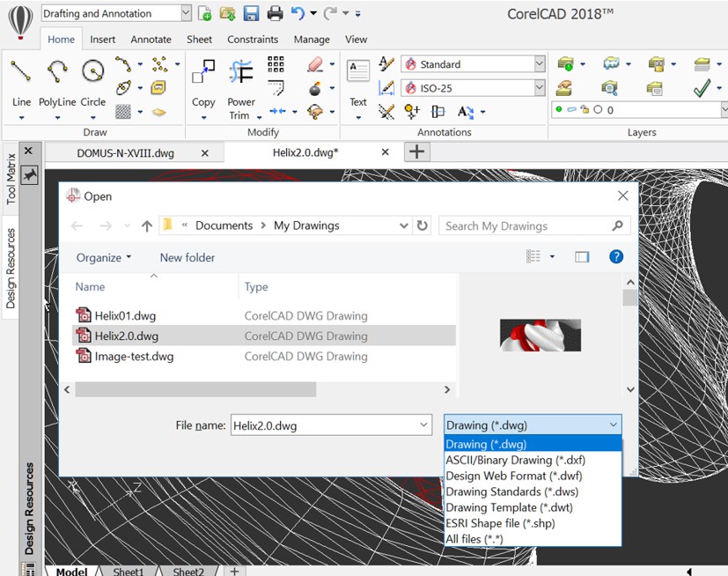Expand the Line tool options arrow
The height and width of the screenshot is (576, 728).
pos(21,118)
